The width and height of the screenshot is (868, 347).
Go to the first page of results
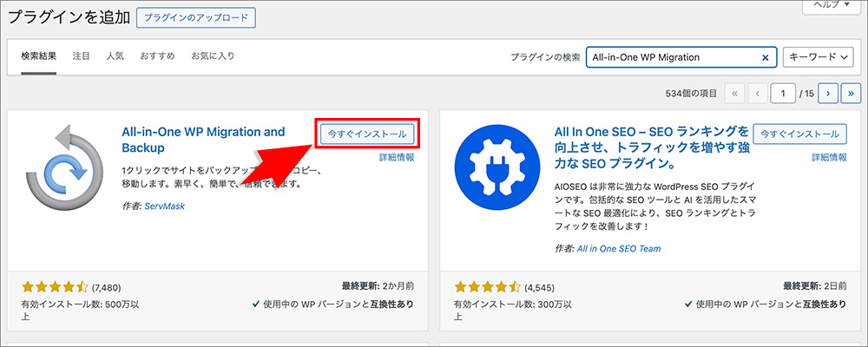734,94
